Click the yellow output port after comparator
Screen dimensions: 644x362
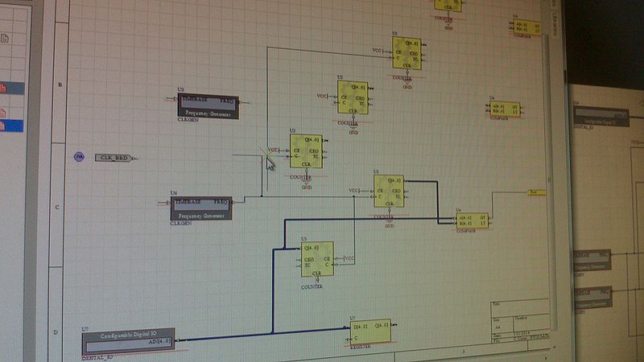click(x=537, y=192)
